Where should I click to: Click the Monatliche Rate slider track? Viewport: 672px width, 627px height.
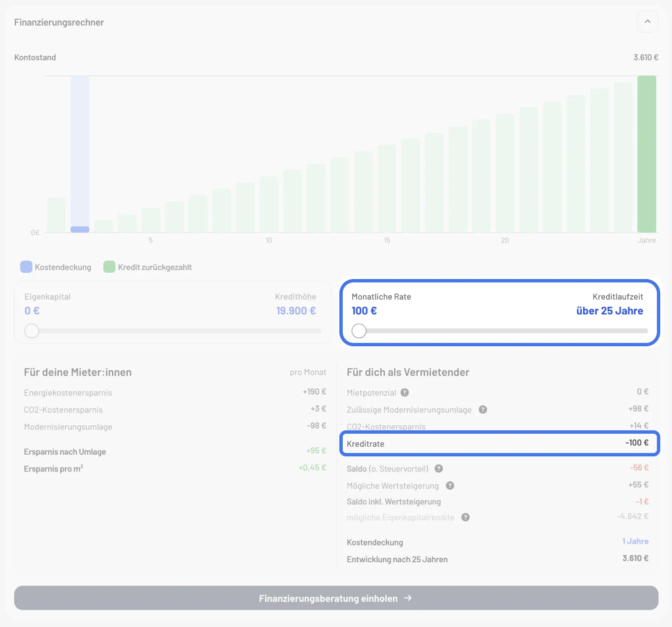tap(504, 331)
